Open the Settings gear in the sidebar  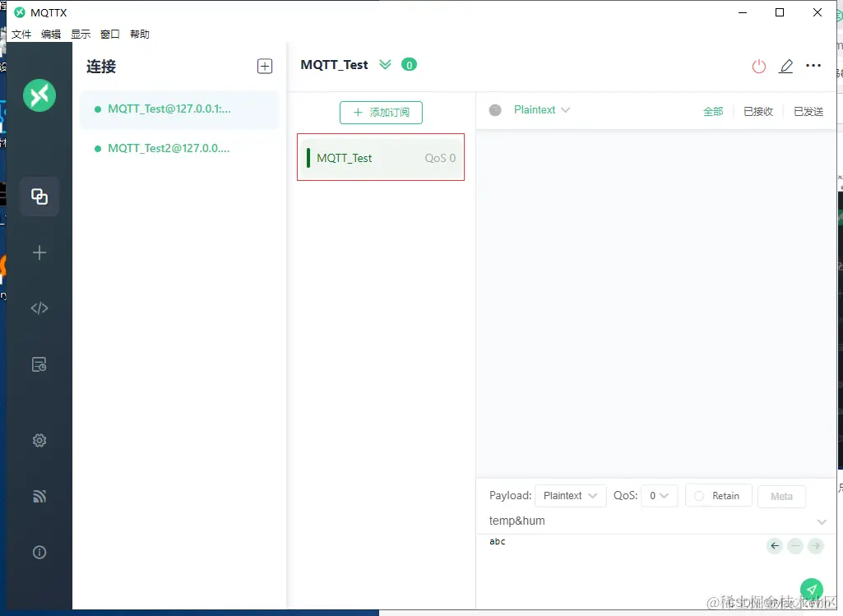[x=39, y=441]
